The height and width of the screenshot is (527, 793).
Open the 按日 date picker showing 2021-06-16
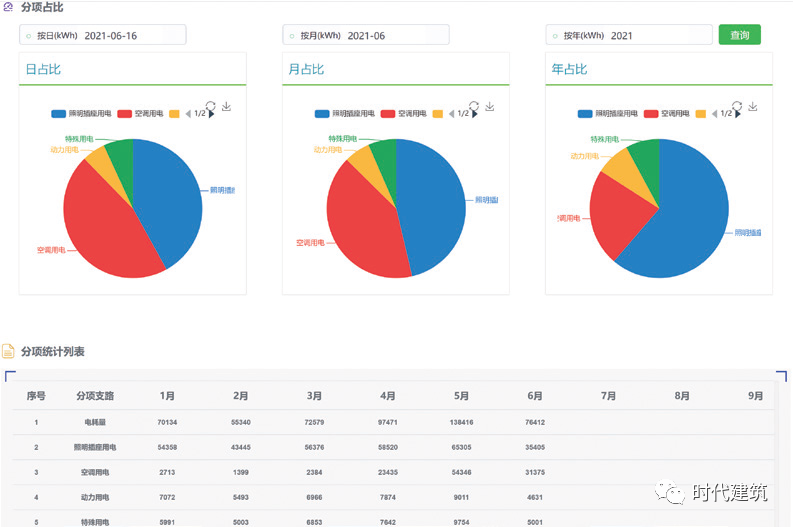(110, 36)
